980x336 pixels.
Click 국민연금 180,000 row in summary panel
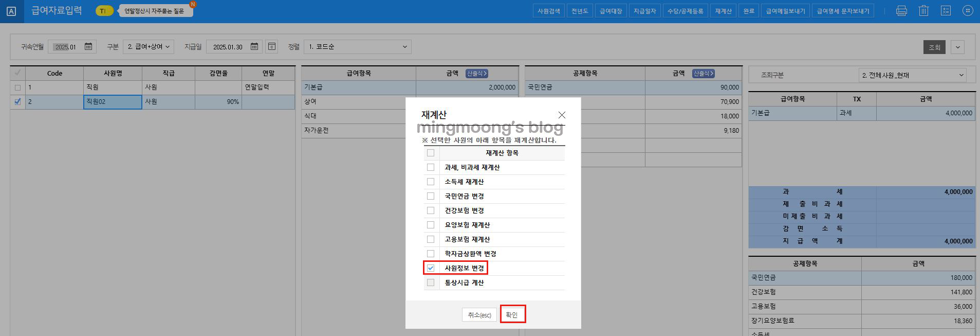pyautogui.click(x=862, y=278)
